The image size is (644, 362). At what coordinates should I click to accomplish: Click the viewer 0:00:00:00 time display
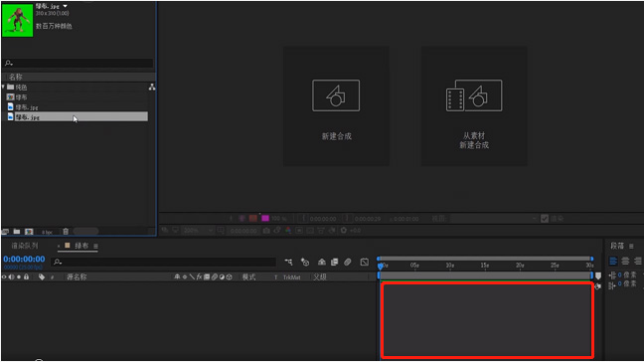pos(243,231)
